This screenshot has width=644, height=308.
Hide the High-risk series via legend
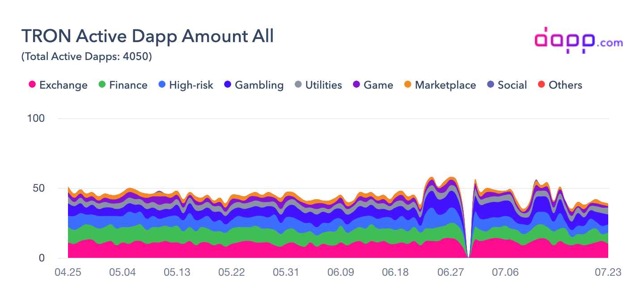tap(186, 85)
